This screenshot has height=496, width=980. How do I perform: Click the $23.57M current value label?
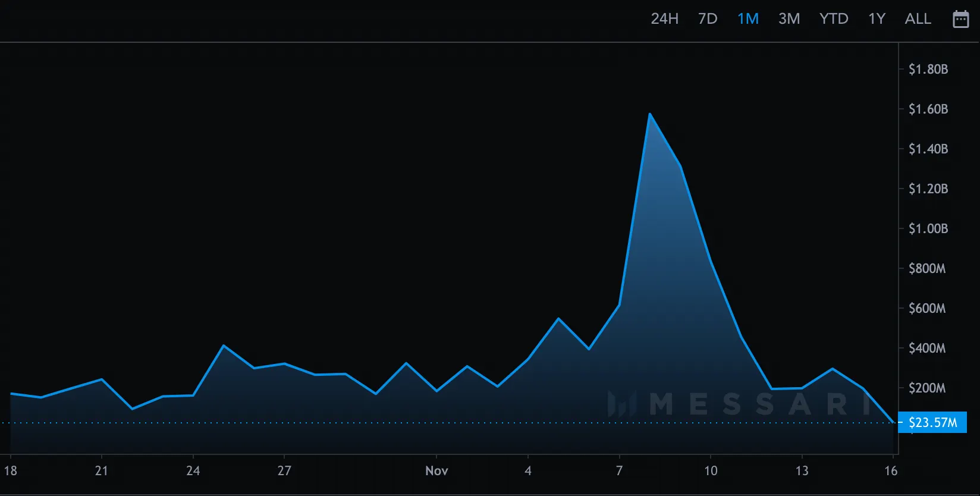pos(932,423)
